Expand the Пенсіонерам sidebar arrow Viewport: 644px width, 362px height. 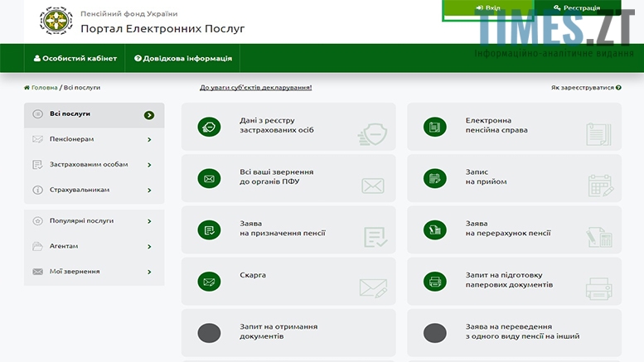149,139
